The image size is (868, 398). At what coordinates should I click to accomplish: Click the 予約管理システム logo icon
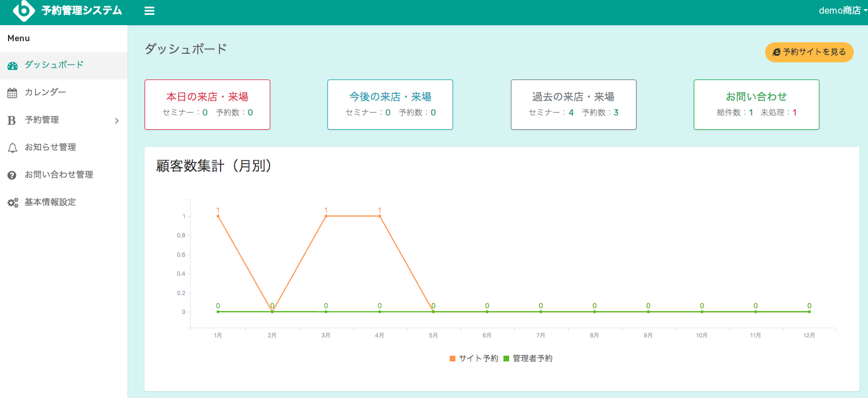click(x=23, y=10)
